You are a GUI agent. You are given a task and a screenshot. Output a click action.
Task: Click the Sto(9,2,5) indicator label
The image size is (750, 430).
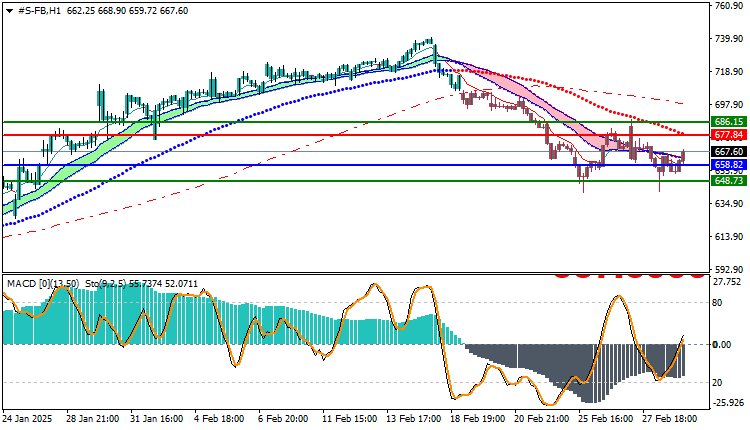tap(106, 284)
